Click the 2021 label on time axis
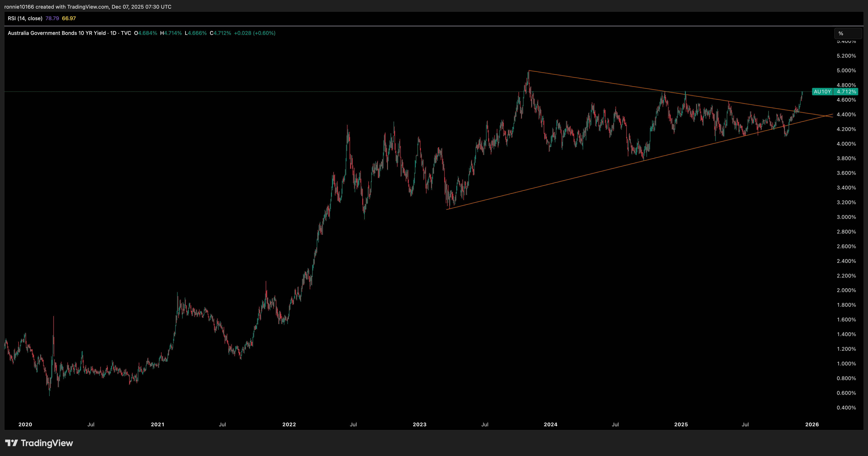Image resolution: width=868 pixels, height=456 pixels. (x=157, y=424)
